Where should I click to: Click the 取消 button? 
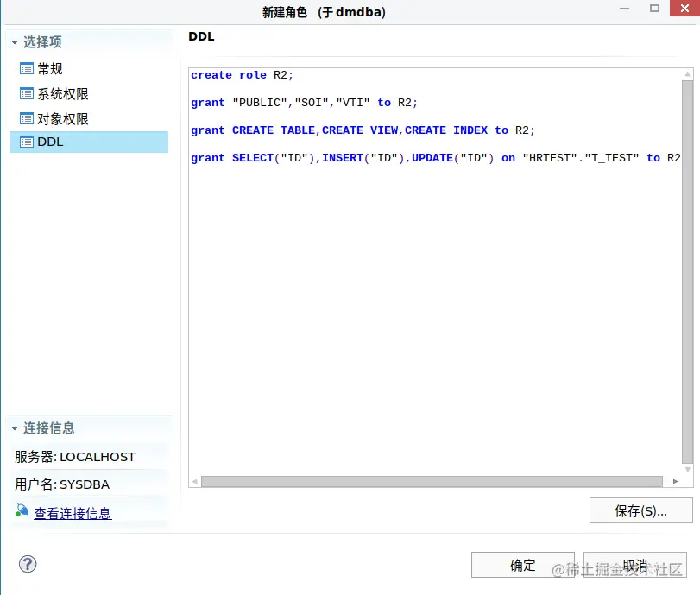tap(635, 565)
